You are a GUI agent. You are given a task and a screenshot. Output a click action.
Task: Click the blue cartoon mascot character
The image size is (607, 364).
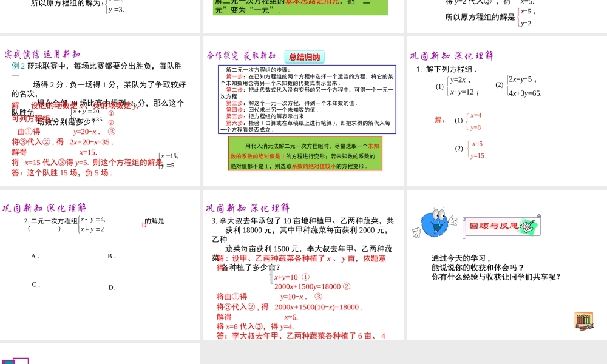pyautogui.click(x=435, y=223)
